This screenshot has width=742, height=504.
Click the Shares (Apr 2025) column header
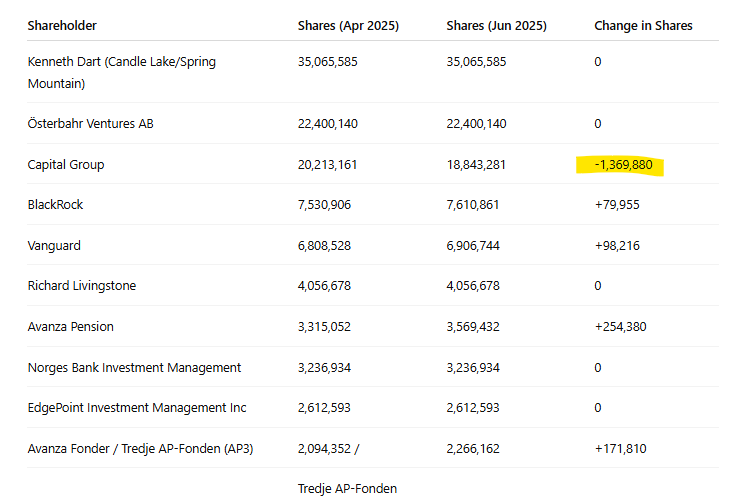[x=348, y=26]
